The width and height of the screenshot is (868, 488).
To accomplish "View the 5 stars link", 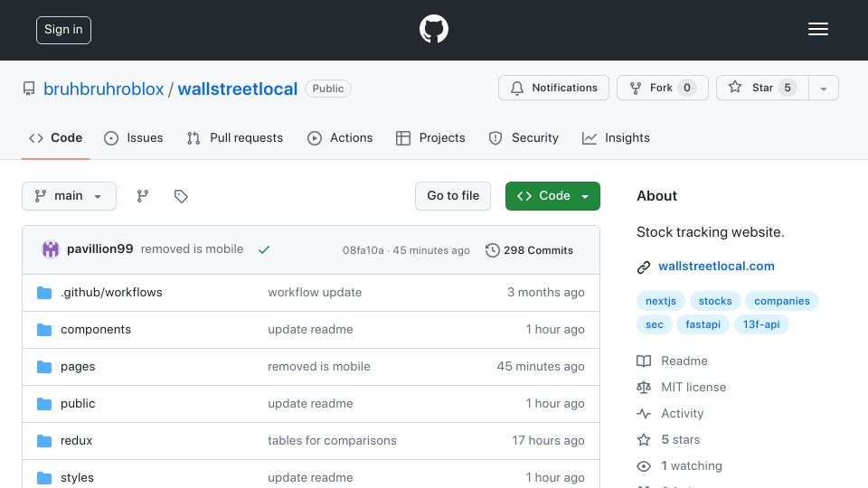I will coord(680,439).
